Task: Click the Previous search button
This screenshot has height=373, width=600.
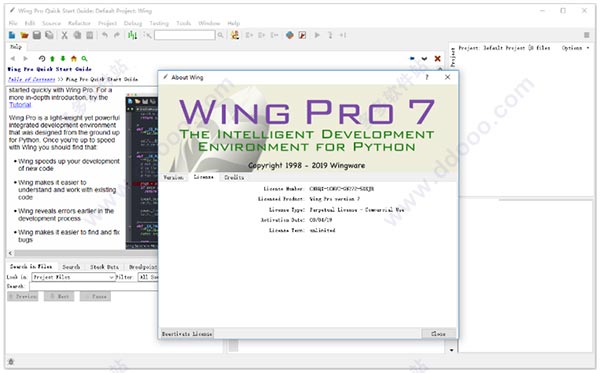Action: point(23,296)
